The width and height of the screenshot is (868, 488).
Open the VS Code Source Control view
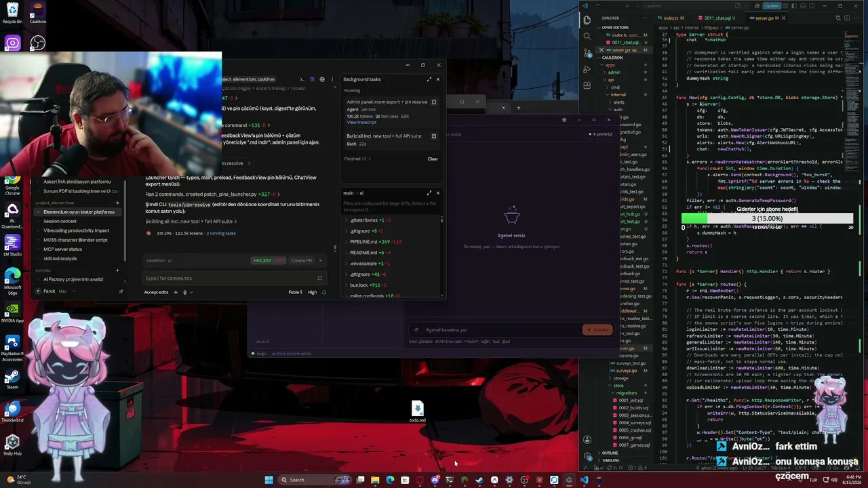(x=587, y=52)
